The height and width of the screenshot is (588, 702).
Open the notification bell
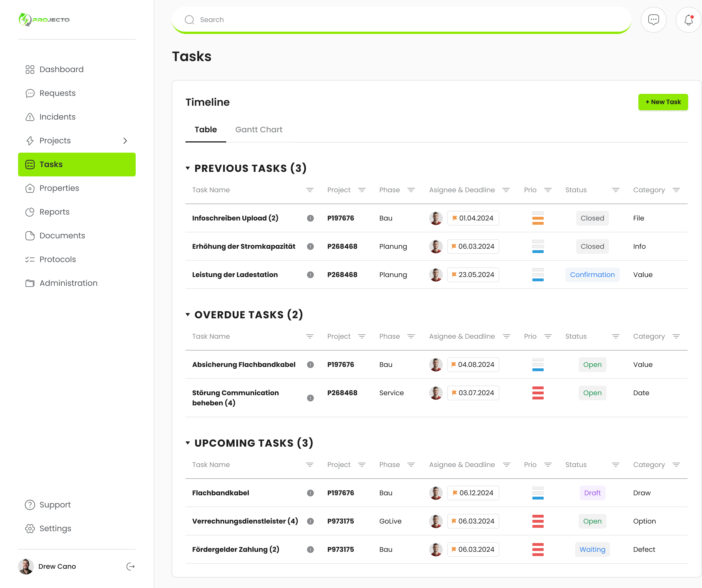coord(688,20)
